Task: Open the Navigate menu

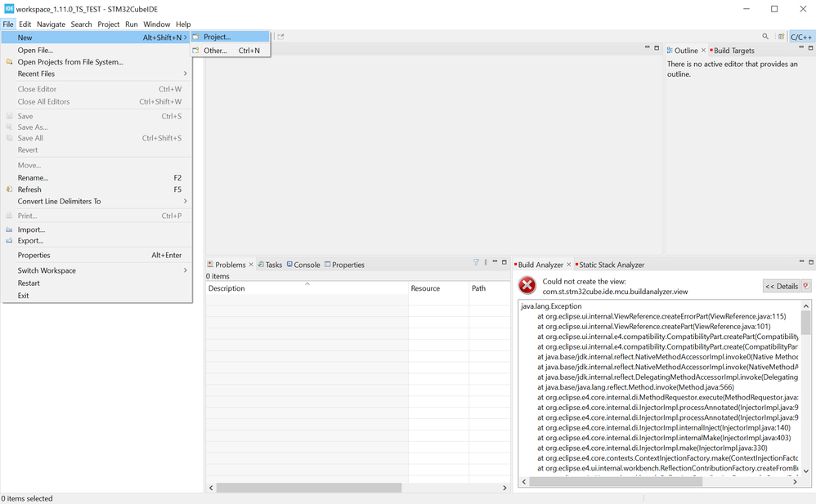Action: point(51,24)
